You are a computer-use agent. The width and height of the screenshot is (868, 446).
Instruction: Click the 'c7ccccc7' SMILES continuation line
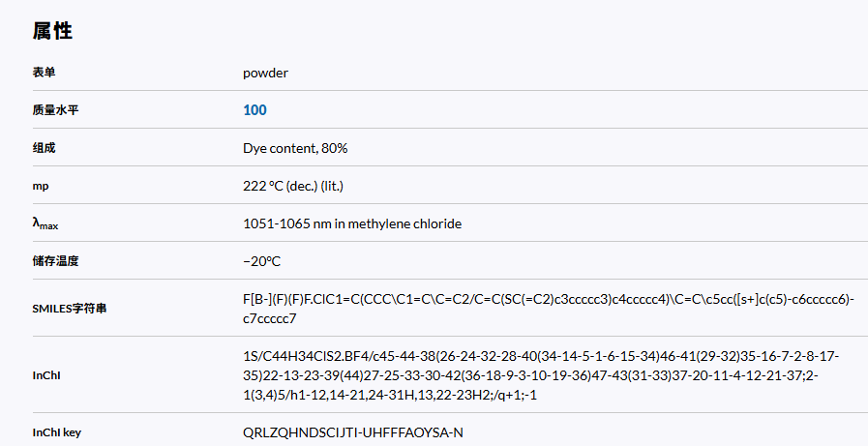click(x=269, y=317)
